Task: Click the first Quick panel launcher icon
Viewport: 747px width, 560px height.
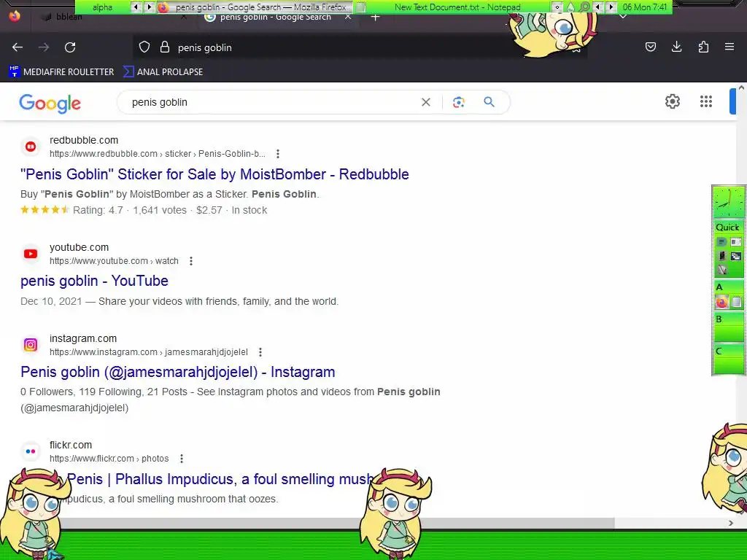Action: pyautogui.click(x=721, y=242)
